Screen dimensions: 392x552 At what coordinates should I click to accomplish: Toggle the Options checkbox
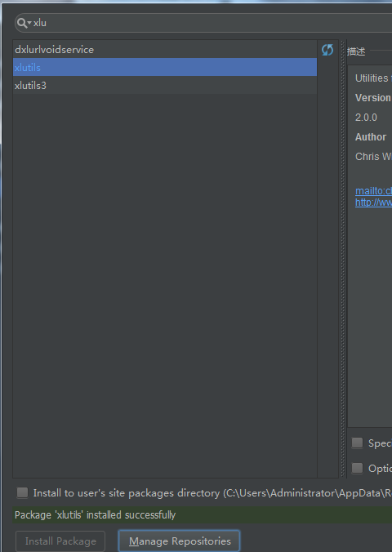click(x=357, y=468)
